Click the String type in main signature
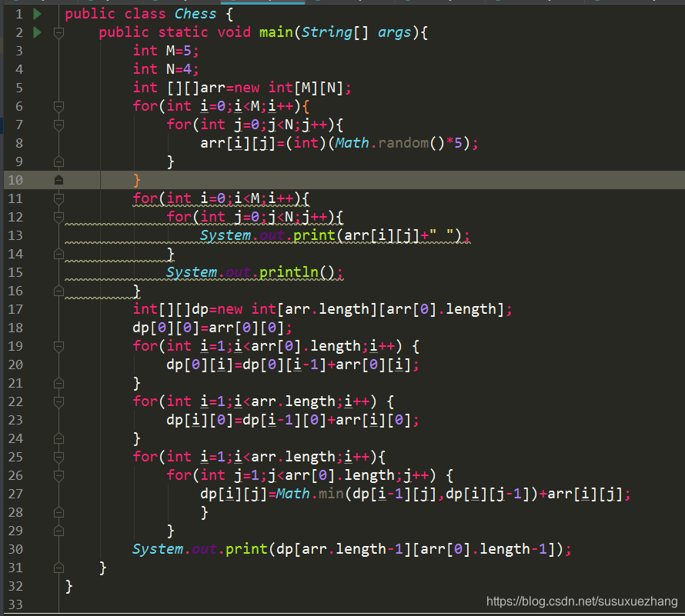Image resolution: width=685 pixels, height=616 pixels. click(326, 32)
